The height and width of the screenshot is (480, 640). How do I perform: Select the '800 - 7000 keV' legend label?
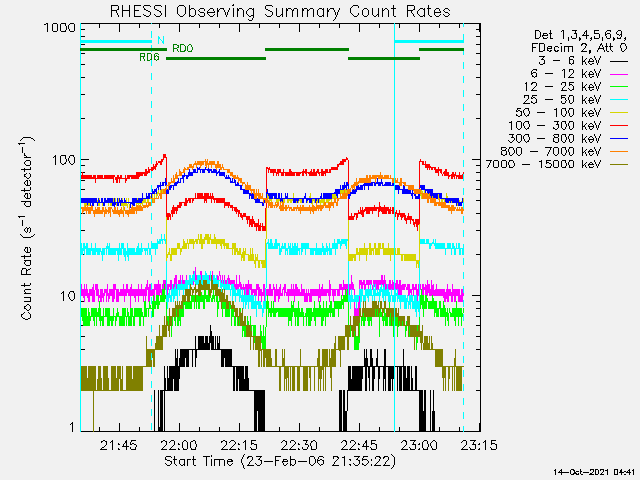[x=551, y=151]
